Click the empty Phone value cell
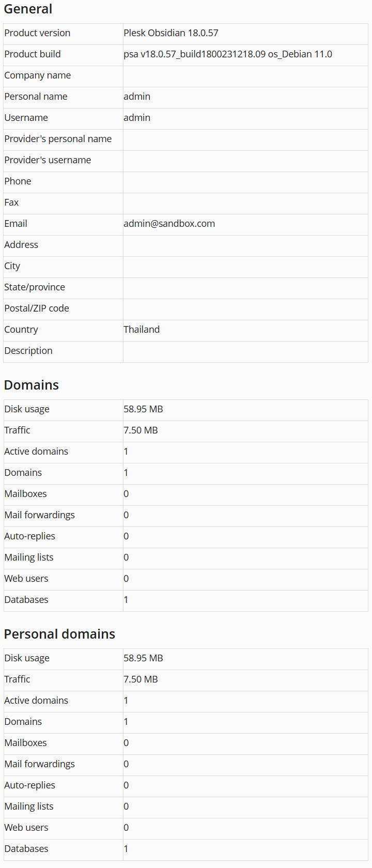 (x=245, y=181)
